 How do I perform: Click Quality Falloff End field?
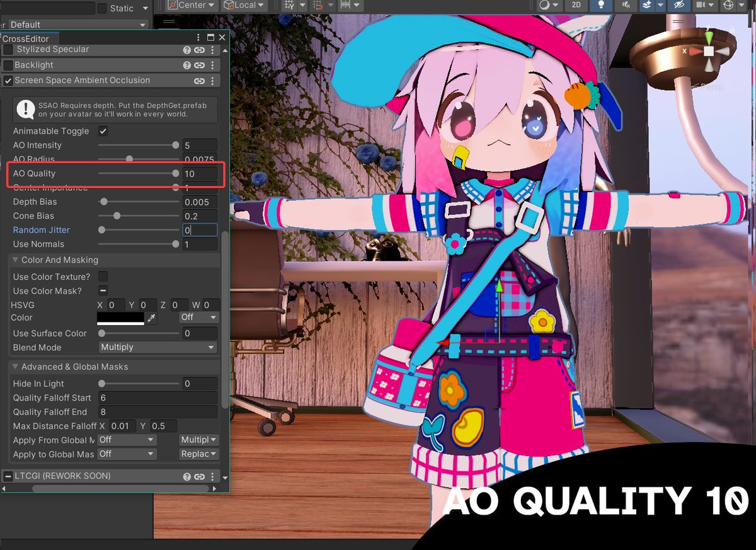click(157, 412)
